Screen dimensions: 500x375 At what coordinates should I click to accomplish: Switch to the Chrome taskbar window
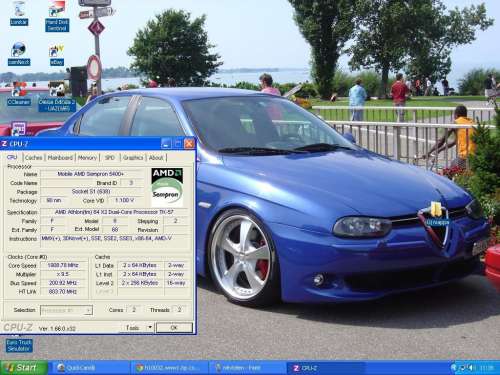(169, 368)
